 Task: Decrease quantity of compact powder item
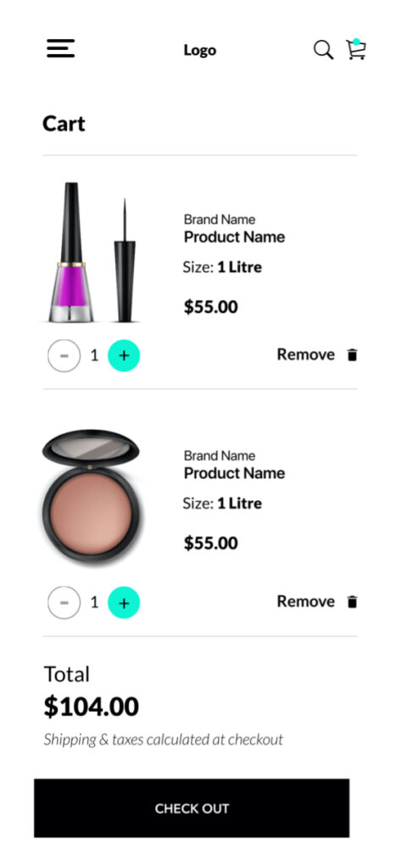[x=64, y=603]
